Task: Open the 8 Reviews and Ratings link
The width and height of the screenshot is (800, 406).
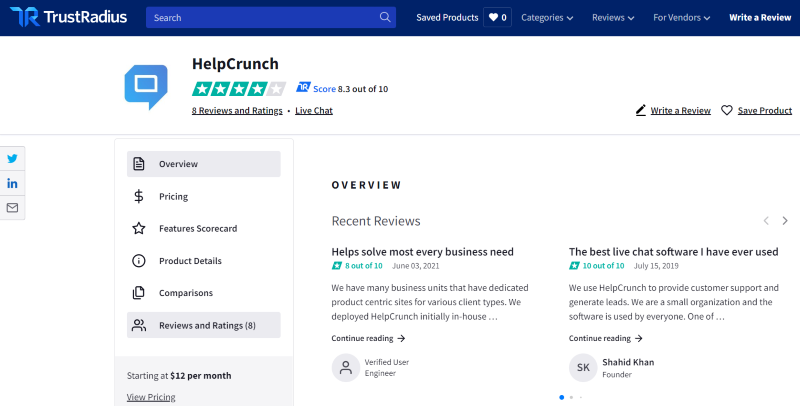Action: pos(237,111)
